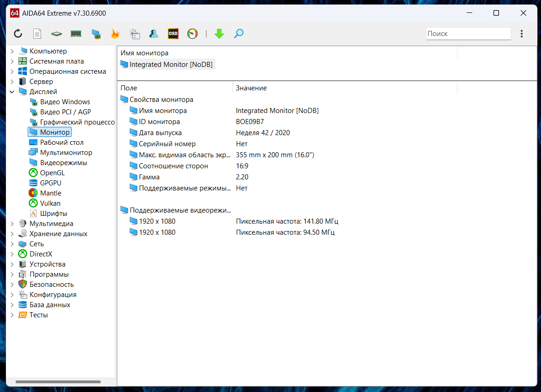Screen dimensions: 541x392
Task: Click the BOE09B7 value
Action: 250,122
